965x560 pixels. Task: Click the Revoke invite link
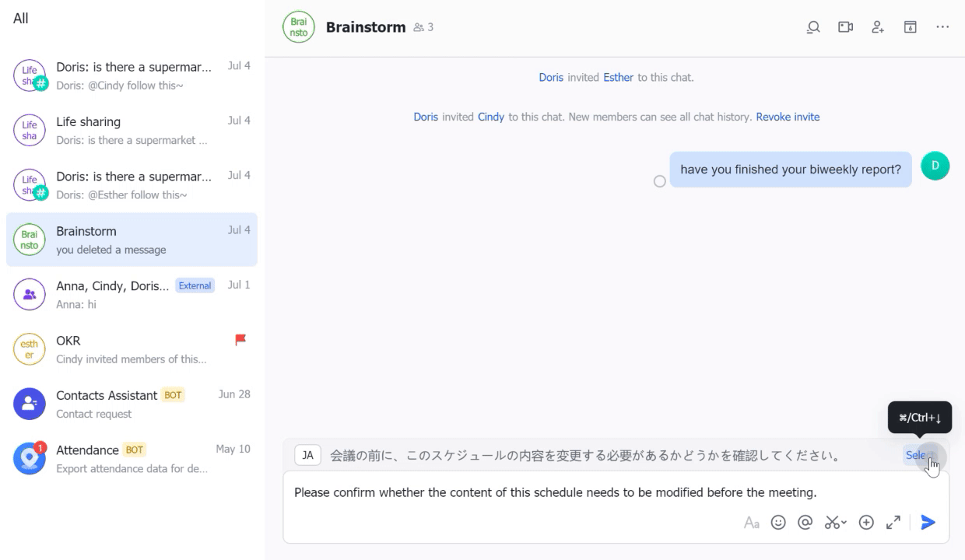click(x=788, y=117)
